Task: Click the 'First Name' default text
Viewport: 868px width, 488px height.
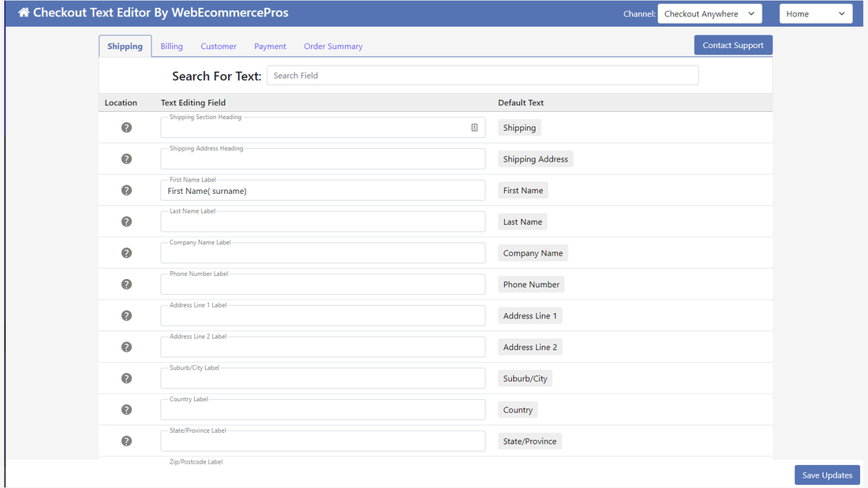Action: (523, 190)
